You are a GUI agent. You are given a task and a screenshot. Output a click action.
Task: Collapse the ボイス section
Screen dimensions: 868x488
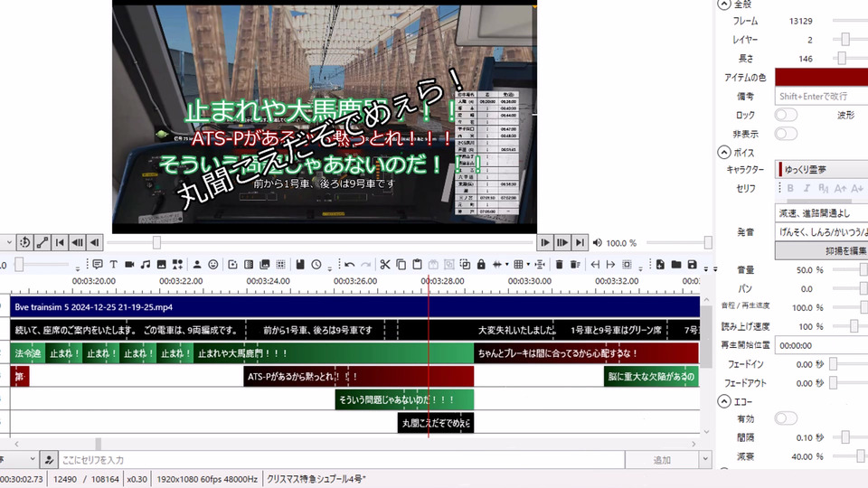[724, 152]
